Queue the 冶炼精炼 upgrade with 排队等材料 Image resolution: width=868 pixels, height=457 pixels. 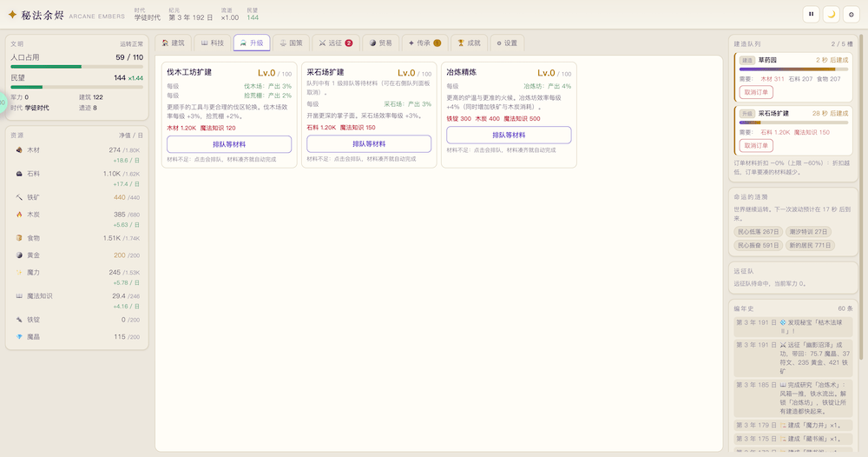(509, 135)
